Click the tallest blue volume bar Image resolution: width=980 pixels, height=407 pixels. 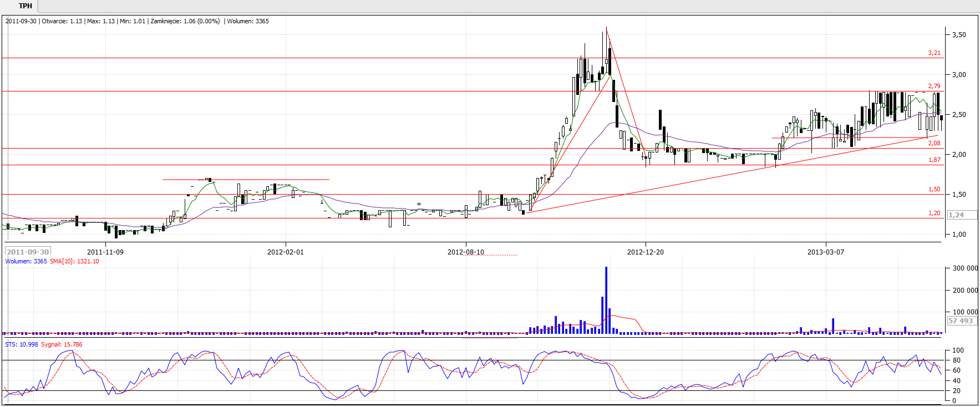point(606,299)
